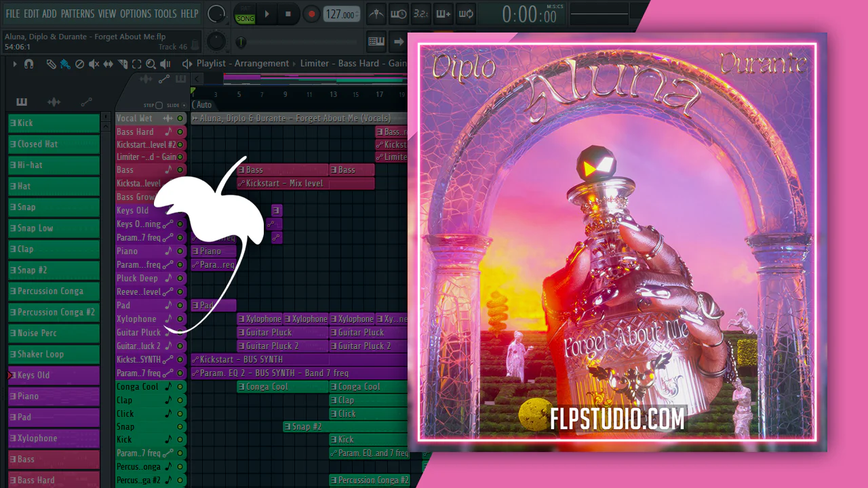868x488 pixels.
Task: Open the VIEW menu
Action: (107, 14)
